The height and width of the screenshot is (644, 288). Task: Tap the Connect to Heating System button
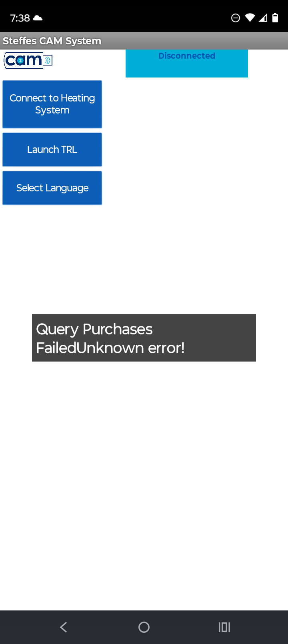52,104
